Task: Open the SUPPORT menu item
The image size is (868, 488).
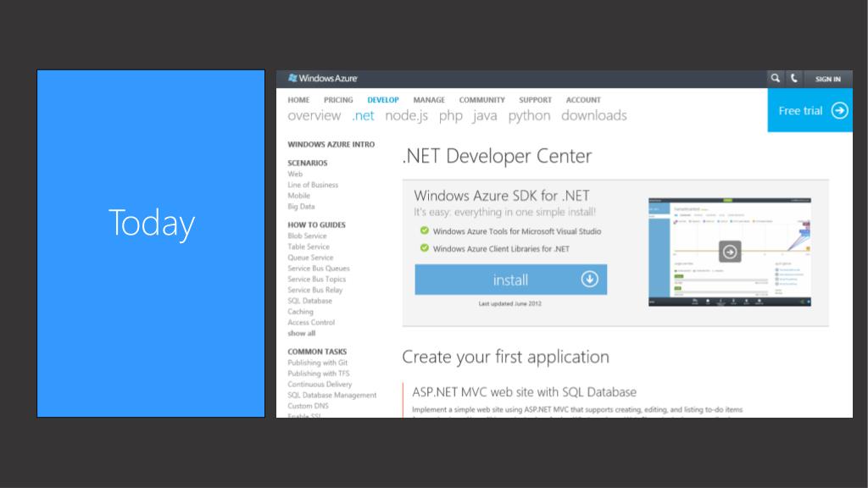Action: pos(536,100)
